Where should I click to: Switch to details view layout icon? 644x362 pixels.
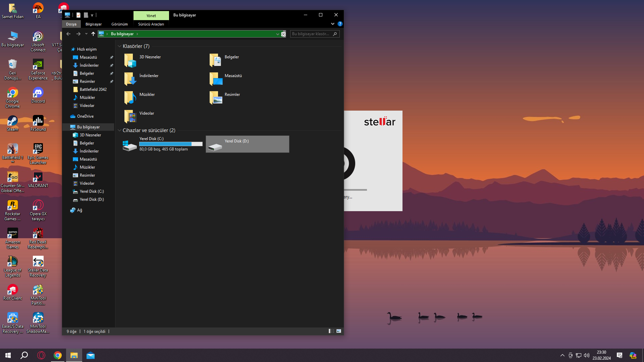click(x=331, y=331)
